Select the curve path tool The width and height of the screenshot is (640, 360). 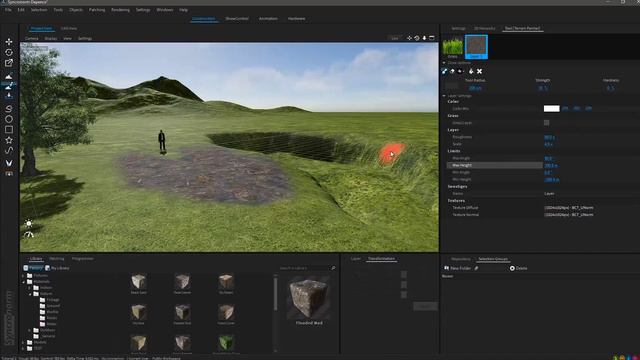(x=9, y=151)
